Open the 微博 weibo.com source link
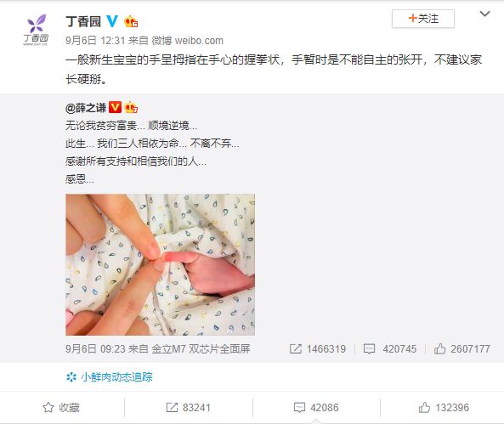 tap(187, 41)
